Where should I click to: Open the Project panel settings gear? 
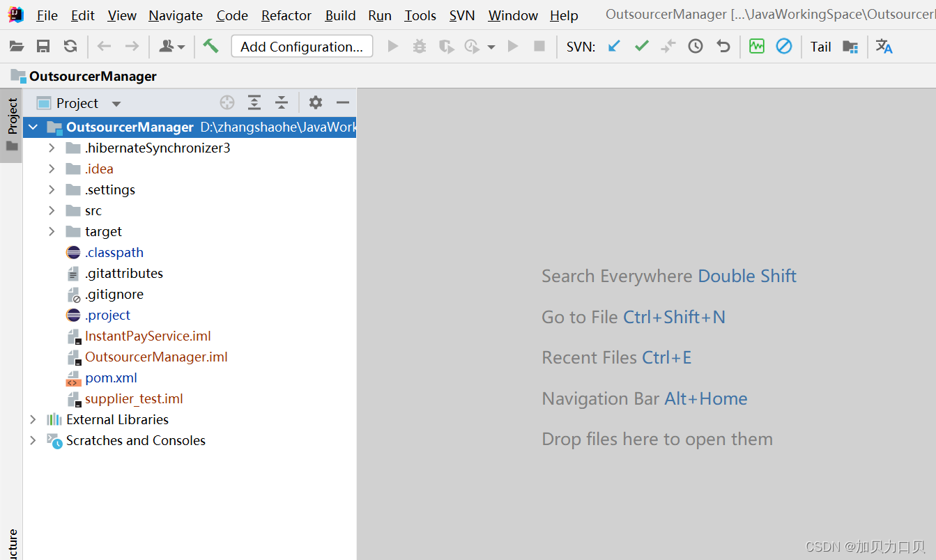pyautogui.click(x=316, y=103)
